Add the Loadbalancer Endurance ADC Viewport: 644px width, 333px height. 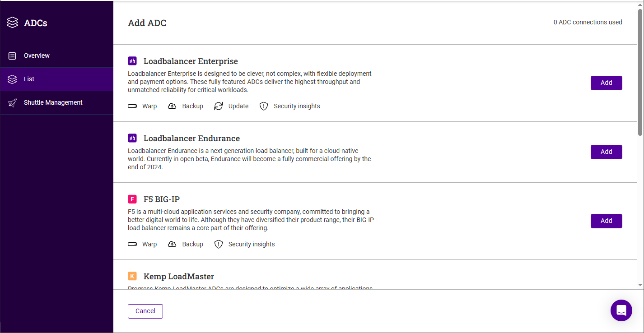coord(607,152)
